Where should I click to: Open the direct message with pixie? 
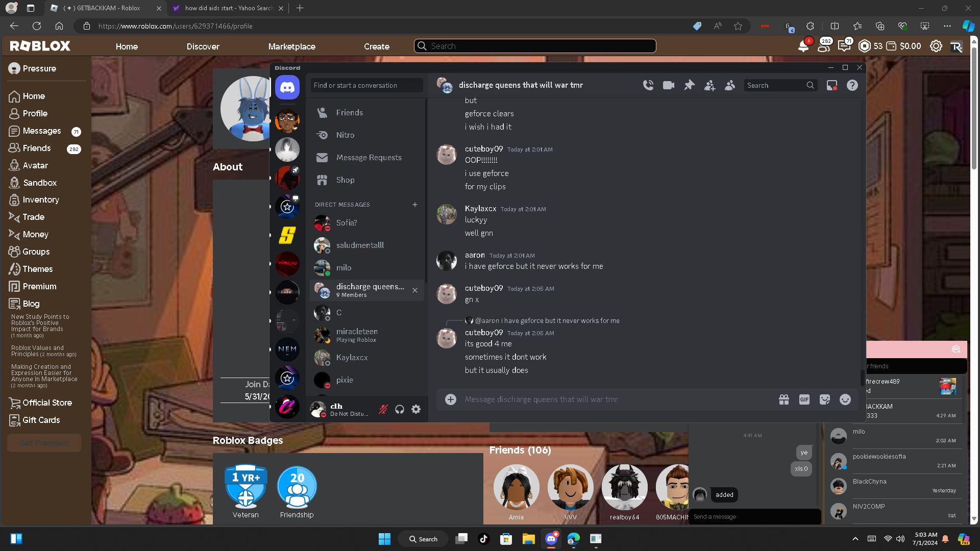point(367,380)
